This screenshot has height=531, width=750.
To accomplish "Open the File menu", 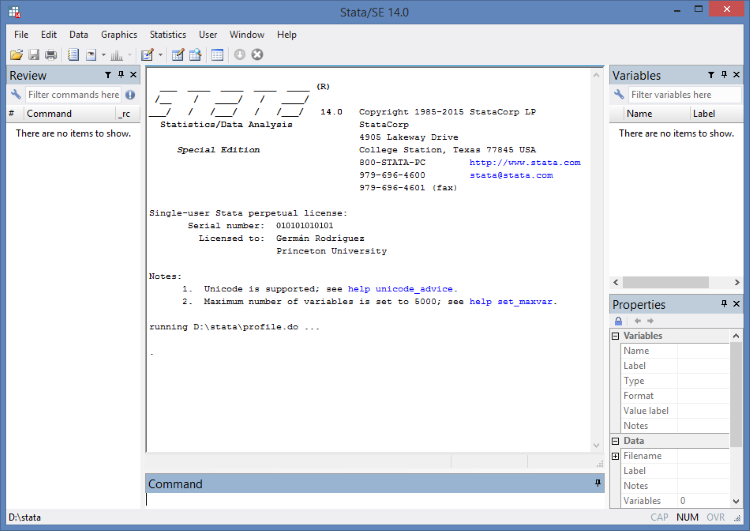I will [x=21, y=34].
